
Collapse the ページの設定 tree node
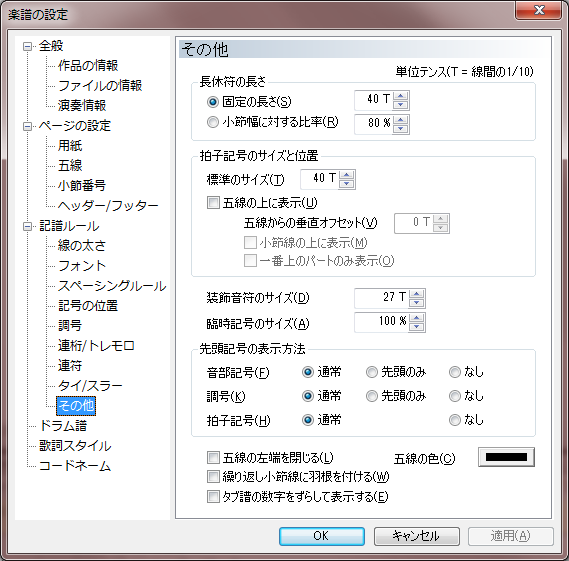[27, 126]
